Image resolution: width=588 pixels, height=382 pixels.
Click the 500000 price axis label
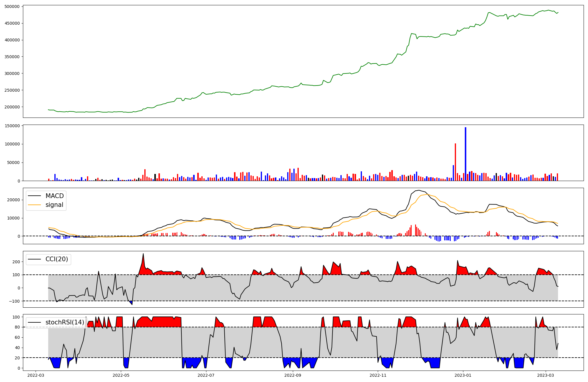click(12, 6)
